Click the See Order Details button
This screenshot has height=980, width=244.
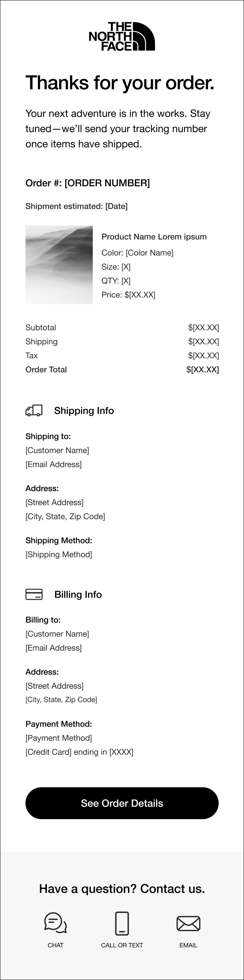click(x=122, y=803)
